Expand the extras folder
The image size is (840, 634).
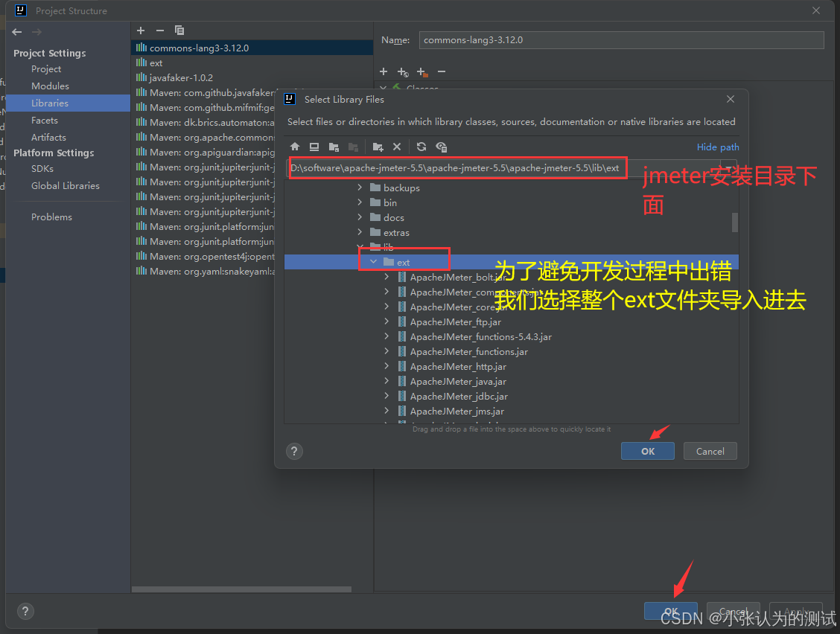(x=360, y=232)
